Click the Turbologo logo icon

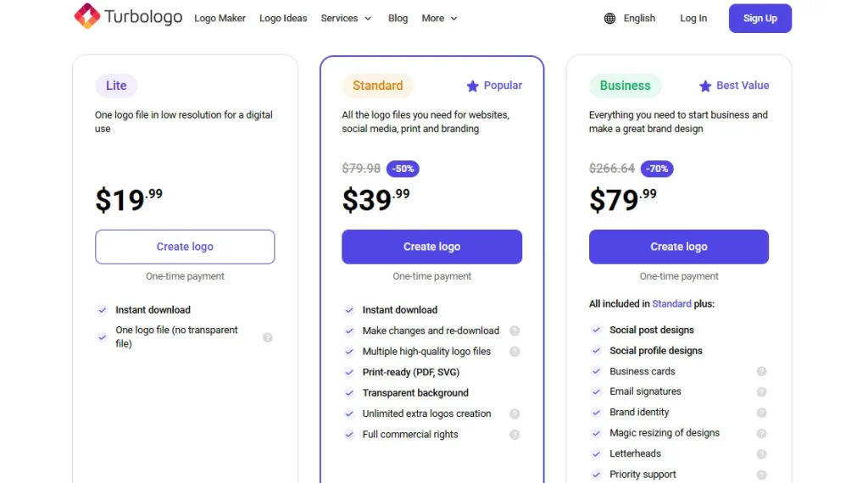(86, 16)
